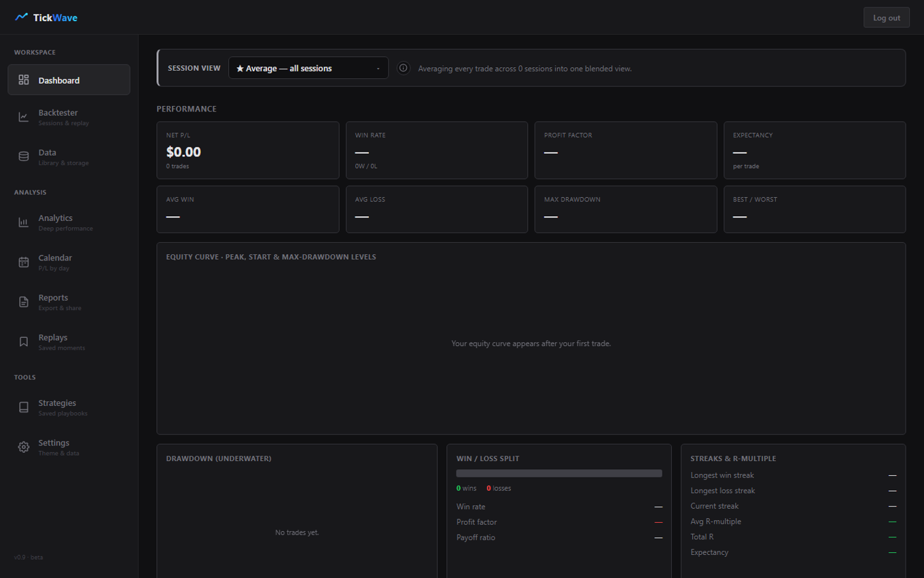The width and height of the screenshot is (924, 578).
Task: Click the Backtester chart icon
Action: [x=24, y=117]
